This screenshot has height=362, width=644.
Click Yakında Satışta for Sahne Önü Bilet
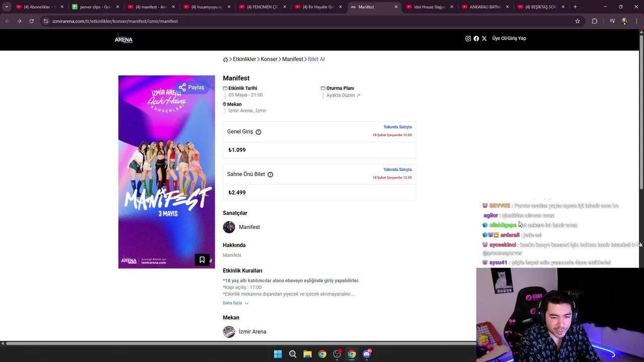[397, 169]
